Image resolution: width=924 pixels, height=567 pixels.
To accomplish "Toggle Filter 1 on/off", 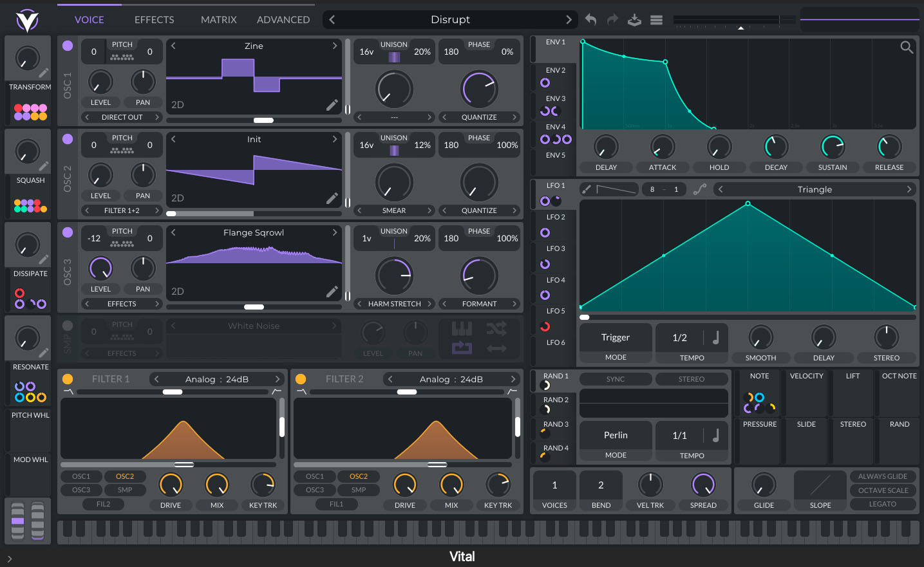I will pyautogui.click(x=68, y=379).
